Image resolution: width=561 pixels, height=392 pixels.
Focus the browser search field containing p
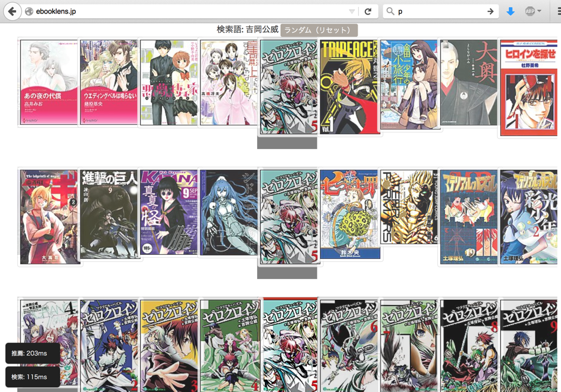click(x=441, y=11)
